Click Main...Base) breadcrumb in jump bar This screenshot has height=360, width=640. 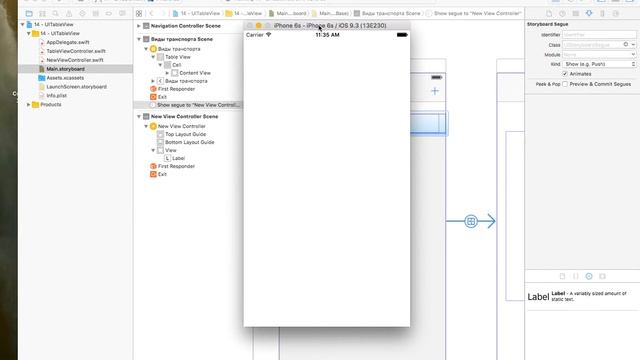[333, 13]
